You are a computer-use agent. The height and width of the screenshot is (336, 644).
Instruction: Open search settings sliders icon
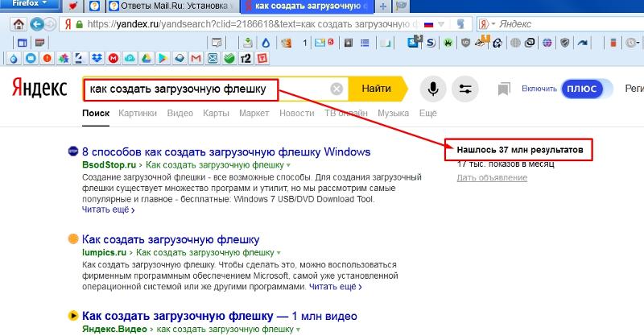tap(465, 89)
